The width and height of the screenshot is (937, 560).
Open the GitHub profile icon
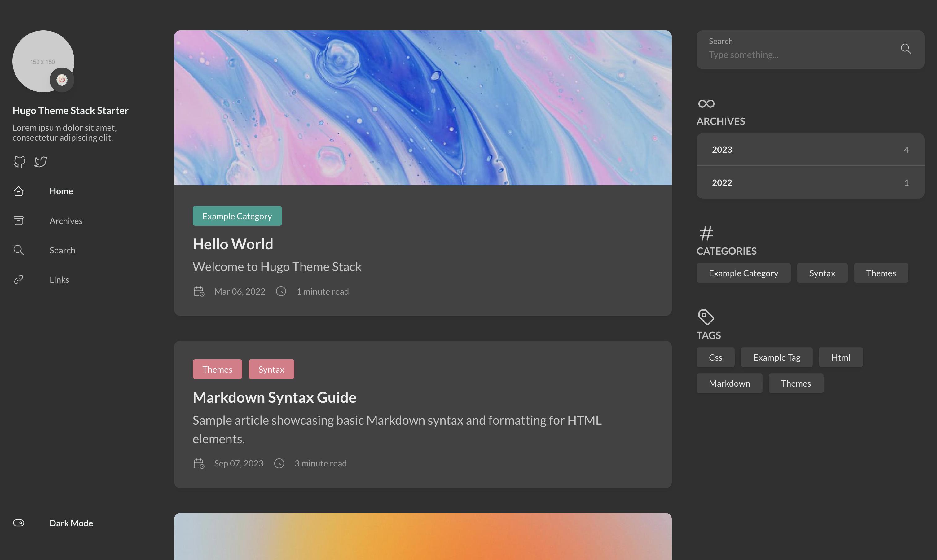click(x=19, y=162)
